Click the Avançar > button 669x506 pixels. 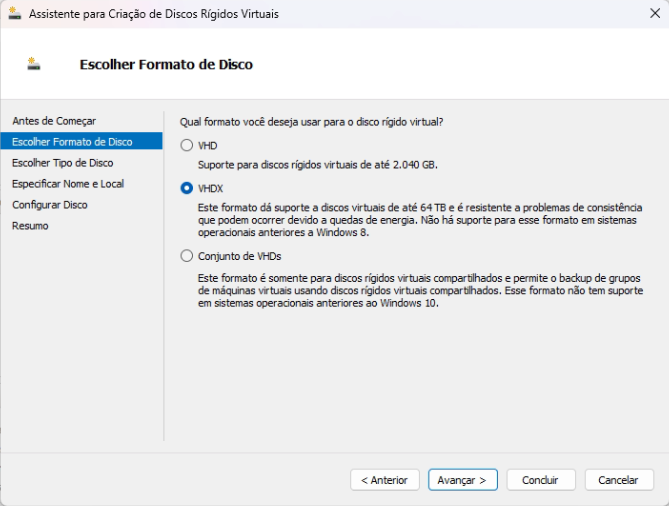pos(463,480)
